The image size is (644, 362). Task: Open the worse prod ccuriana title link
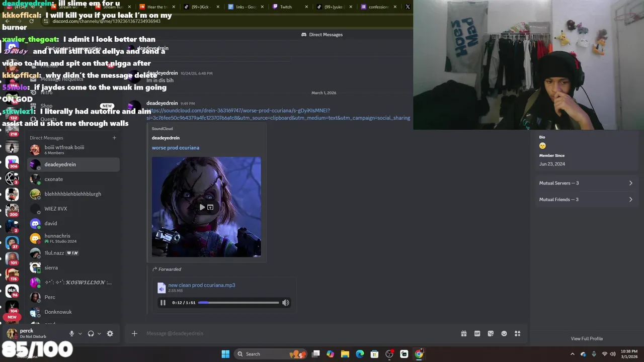coord(176,148)
